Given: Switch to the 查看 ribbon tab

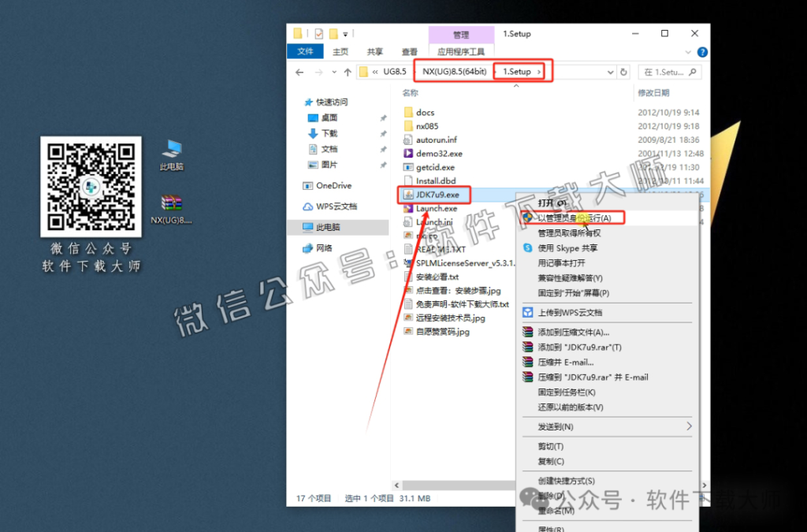Looking at the screenshot, I should coord(409,52).
